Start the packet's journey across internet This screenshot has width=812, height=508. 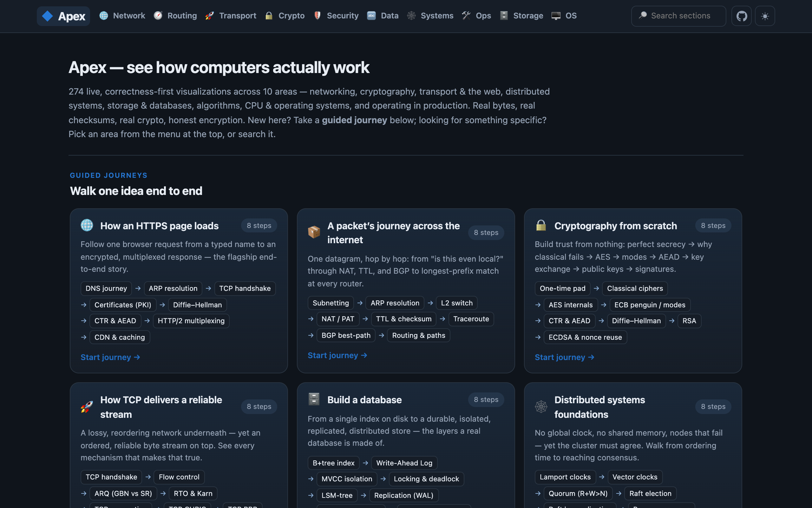(x=337, y=355)
